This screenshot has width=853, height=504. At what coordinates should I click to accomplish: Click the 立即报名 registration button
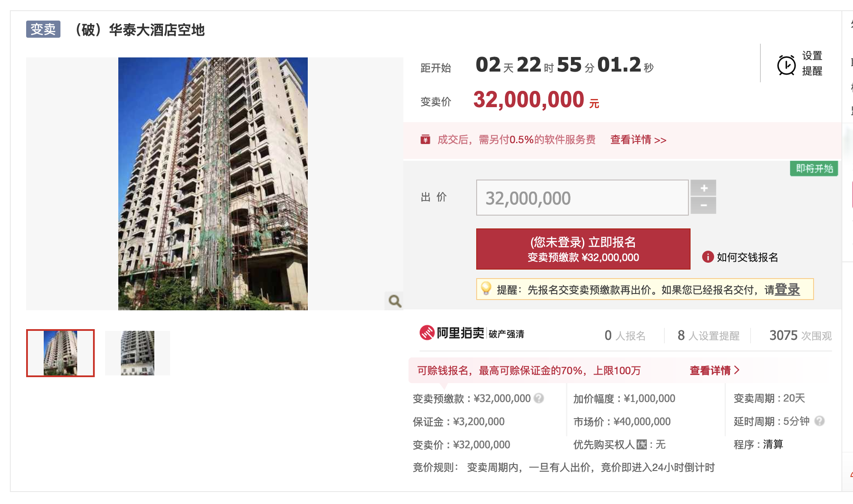583,249
